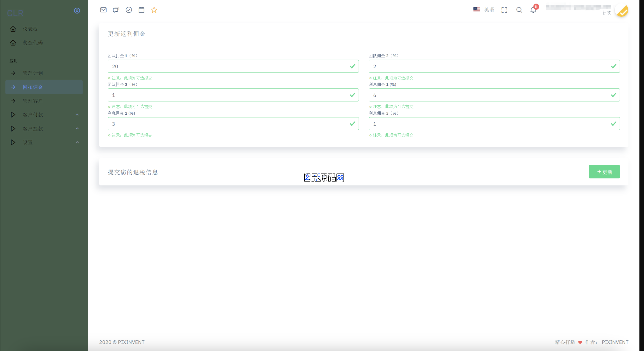Click green checkmark in 团队佣金 3 field

click(352, 95)
